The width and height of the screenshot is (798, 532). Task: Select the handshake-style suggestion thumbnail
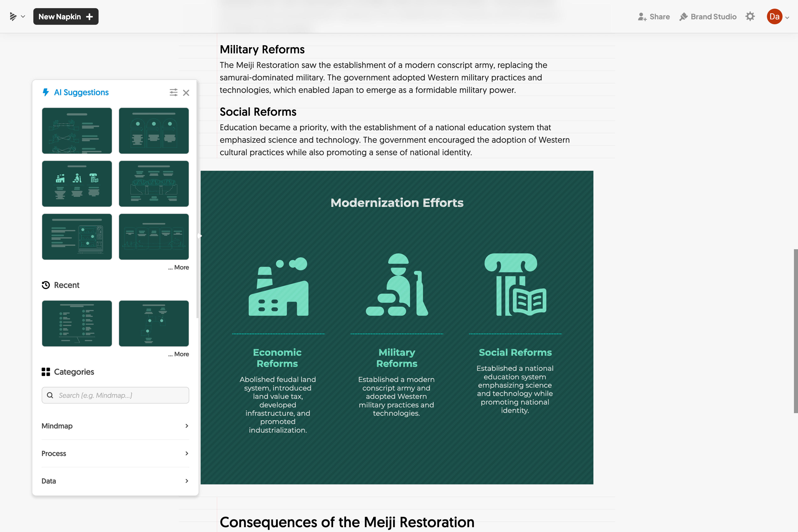tap(77, 131)
